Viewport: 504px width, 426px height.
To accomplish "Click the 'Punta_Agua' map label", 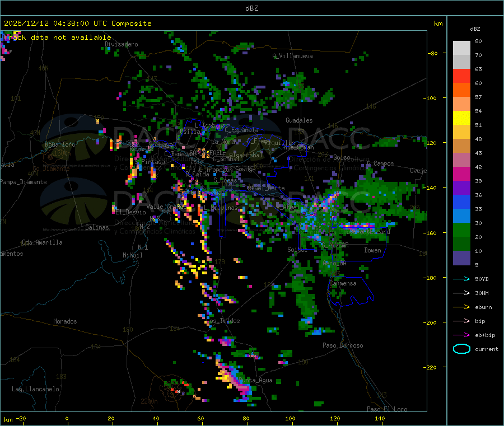I will (x=256, y=380).
